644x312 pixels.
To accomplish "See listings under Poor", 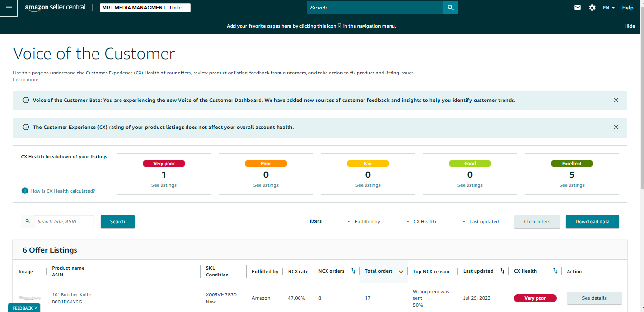I will coord(266,185).
